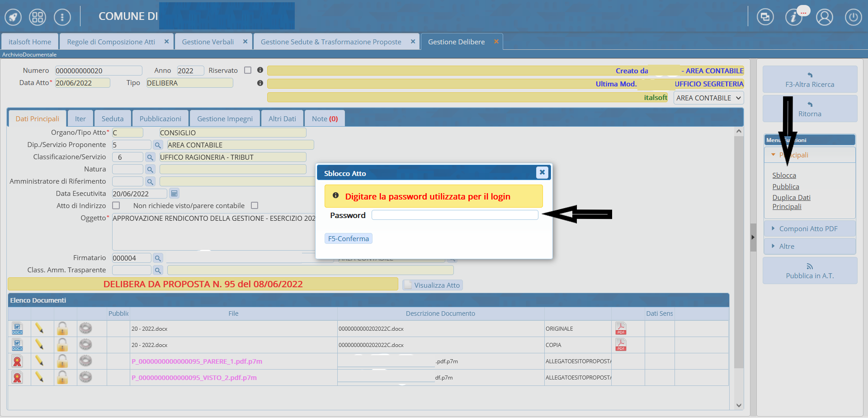Open the Gestione Verbali tab
This screenshot has width=868, height=418.
pyautogui.click(x=208, y=42)
